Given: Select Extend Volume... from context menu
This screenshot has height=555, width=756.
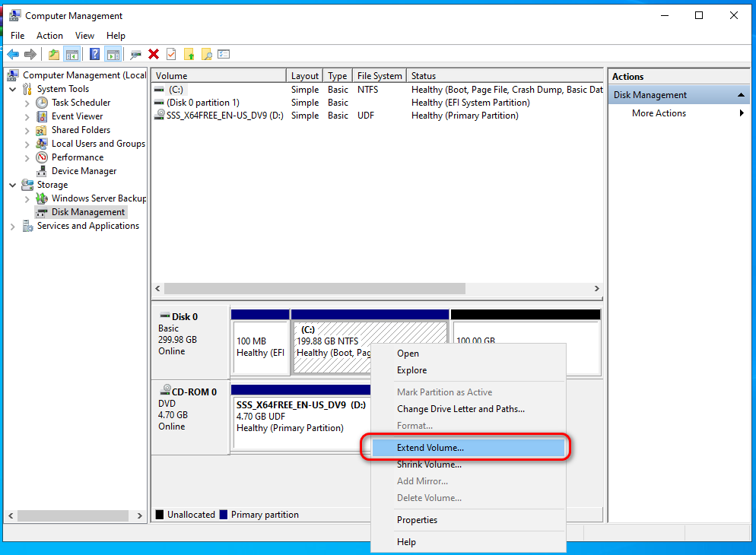Looking at the screenshot, I should [x=430, y=448].
